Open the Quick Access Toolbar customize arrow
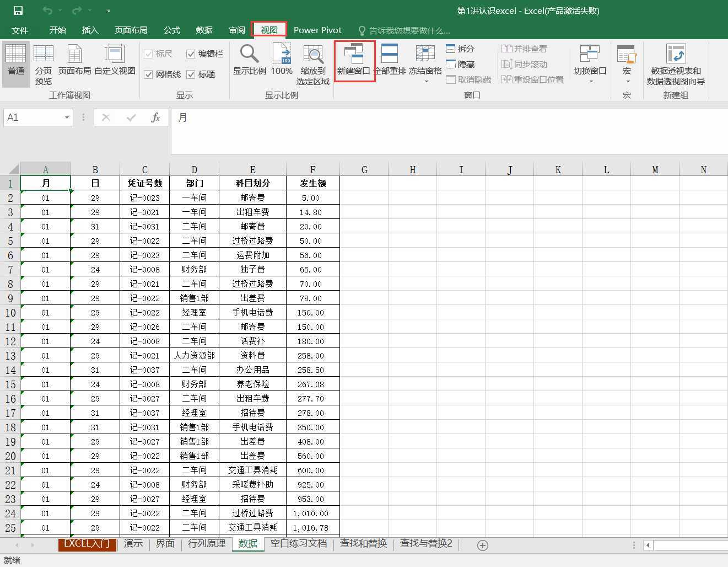 click(109, 10)
